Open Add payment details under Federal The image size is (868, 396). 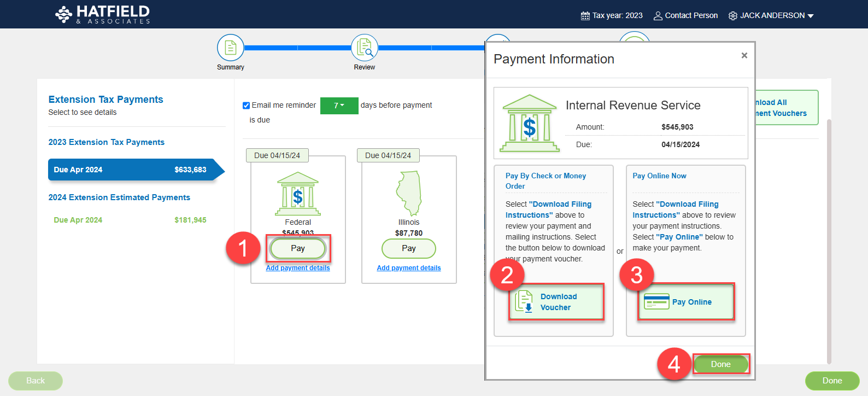pos(298,268)
